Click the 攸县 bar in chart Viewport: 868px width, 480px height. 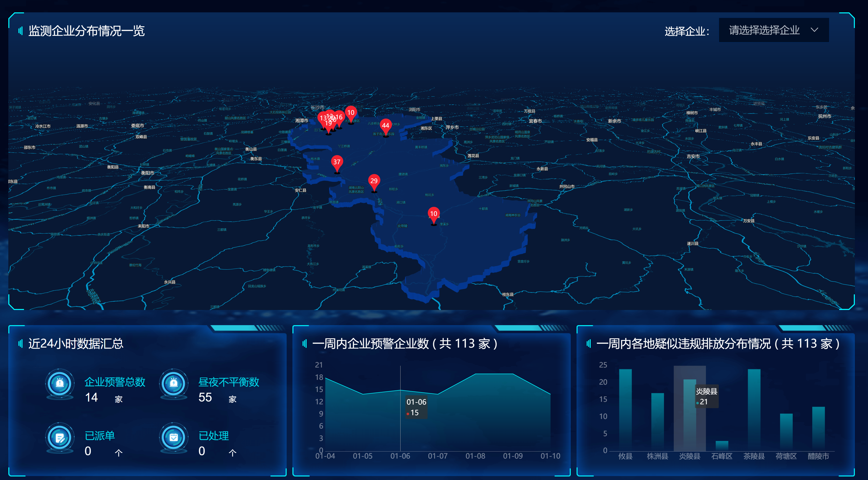(625, 410)
